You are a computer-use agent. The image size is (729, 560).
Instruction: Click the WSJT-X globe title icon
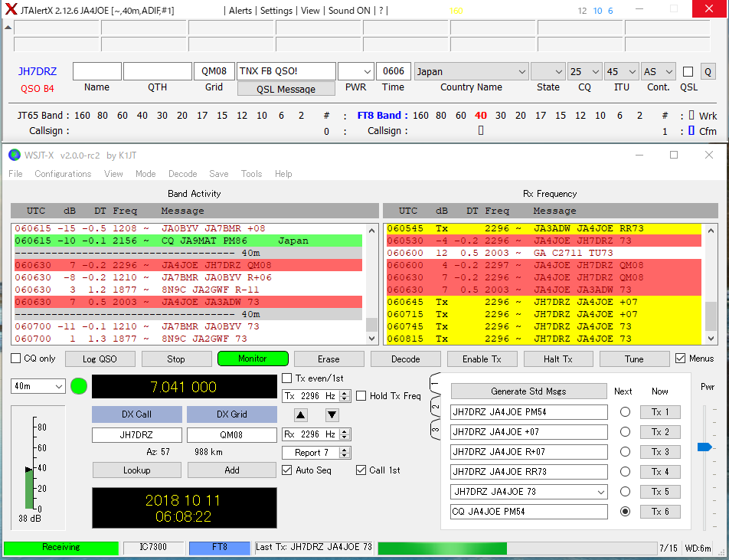pos(14,155)
